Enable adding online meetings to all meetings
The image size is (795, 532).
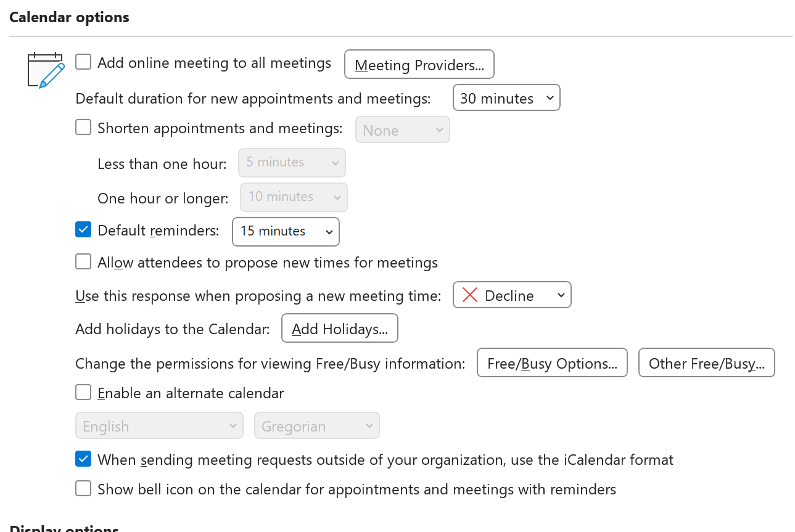click(83, 62)
